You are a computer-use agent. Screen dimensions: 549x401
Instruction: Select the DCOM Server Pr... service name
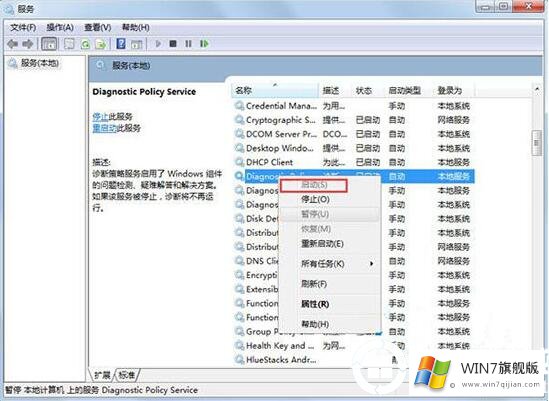point(281,134)
